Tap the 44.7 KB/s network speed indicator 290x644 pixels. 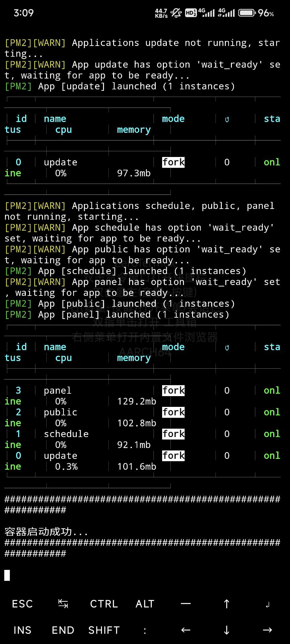pyautogui.click(x=161, y=13)
